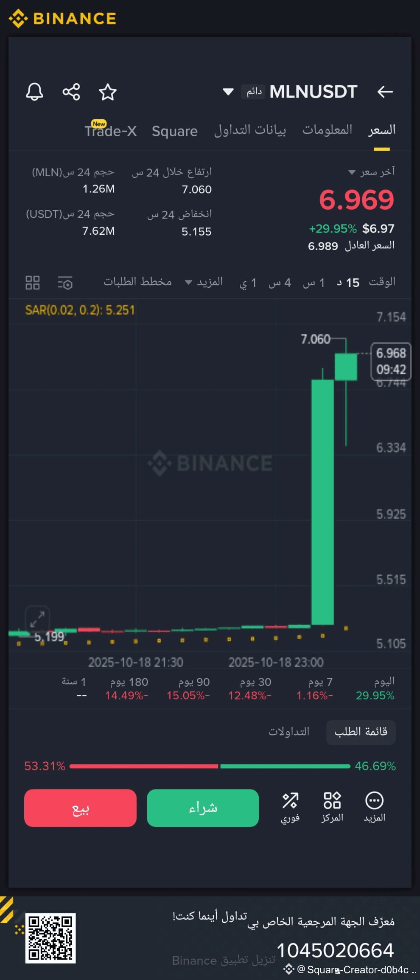420x980 pixels.
Task: Tap the QR code image
Action: click(x=50, y=938)
